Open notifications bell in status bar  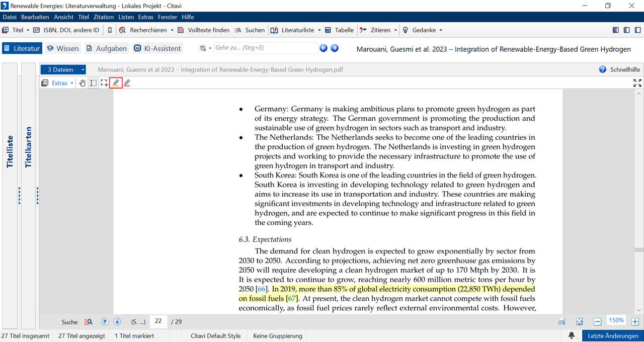pyautogui.click(x=572, y=335)
